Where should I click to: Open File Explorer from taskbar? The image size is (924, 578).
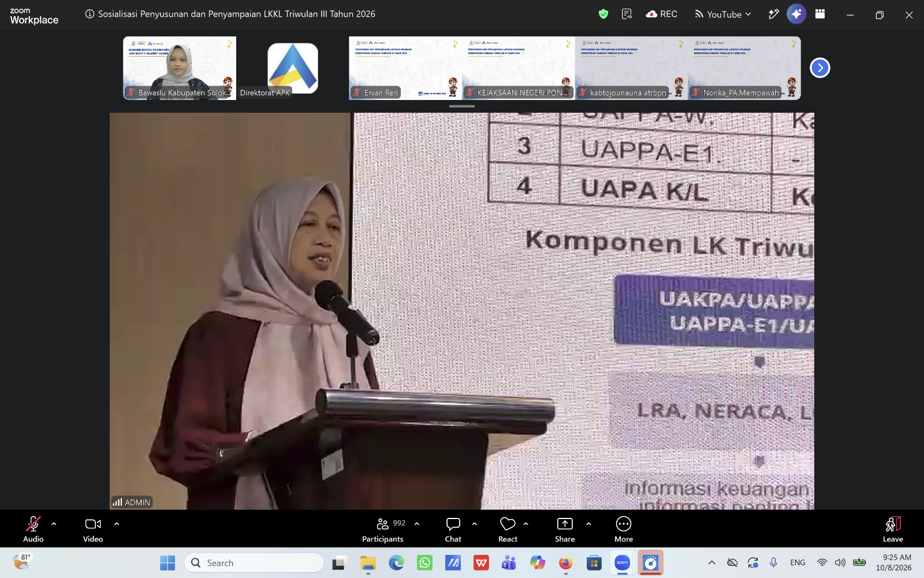pyautogui.click(x=368, y=563)
